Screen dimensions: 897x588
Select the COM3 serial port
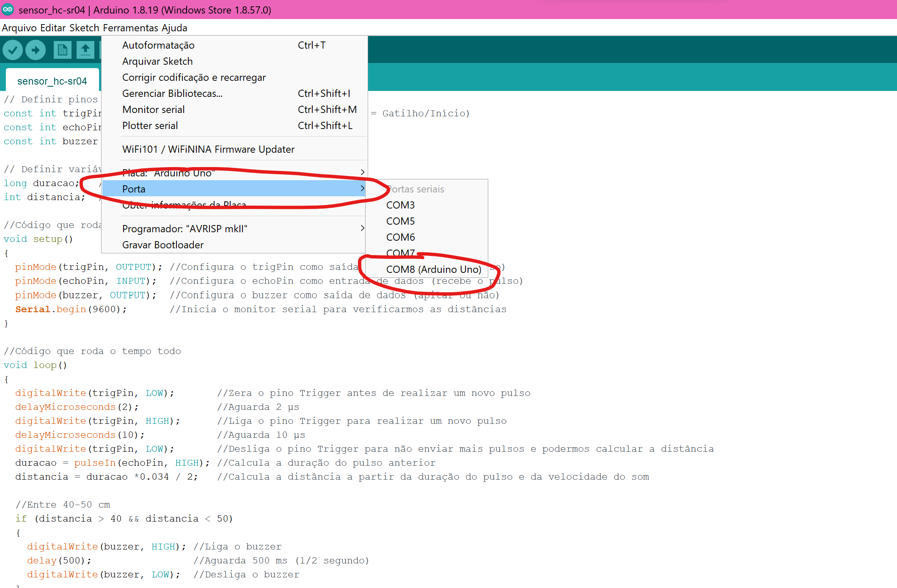pos(400,205)
